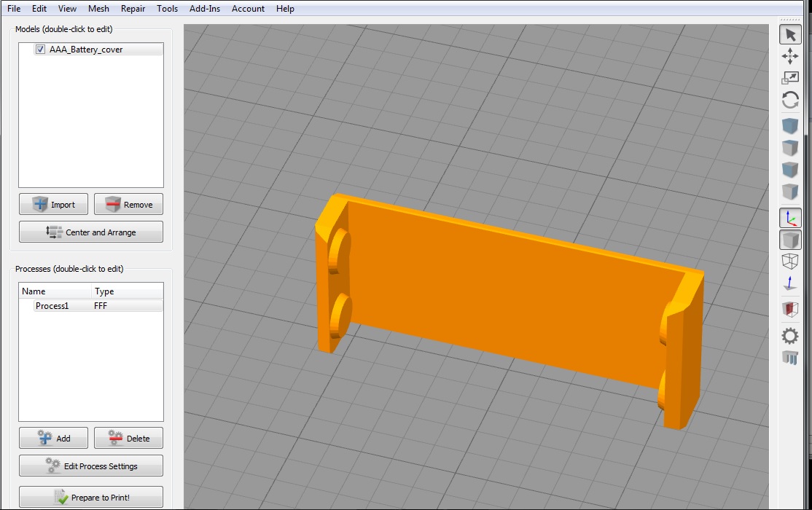Open the Repair menu
This screenshot has width=812, height=510.
133,8
